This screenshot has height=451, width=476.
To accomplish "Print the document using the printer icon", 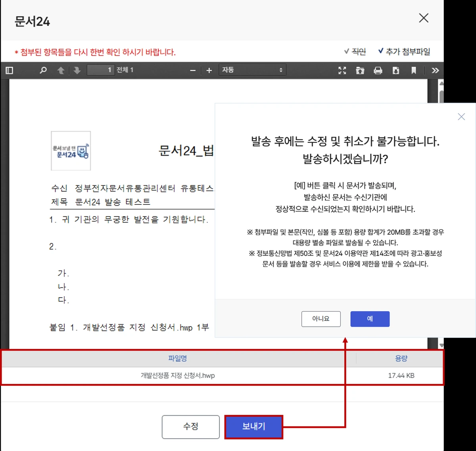I will point(378,71).
